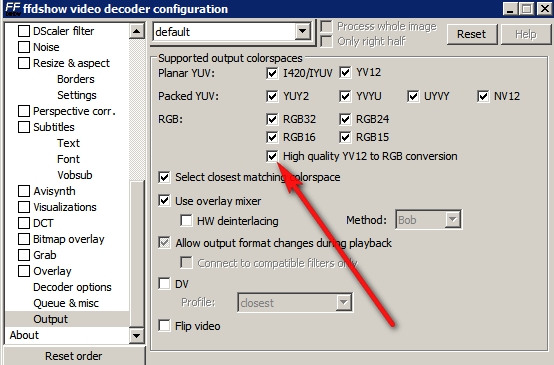
Task: Toggle the Resize & aspect checkbox
Action: [24, 63]
